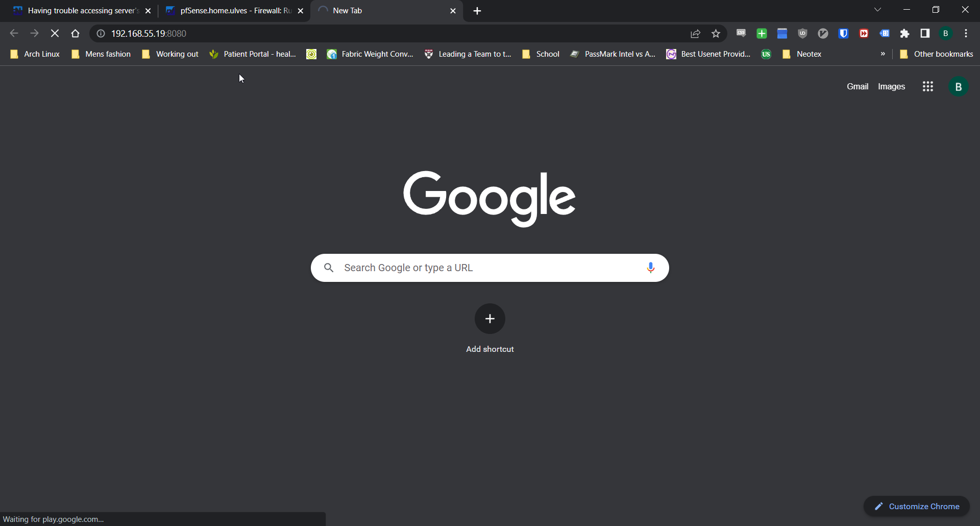980x526 pixels.
Task: Open the Neotex bookmark folder
Action: pyautogui.click(x=802, y=54)
